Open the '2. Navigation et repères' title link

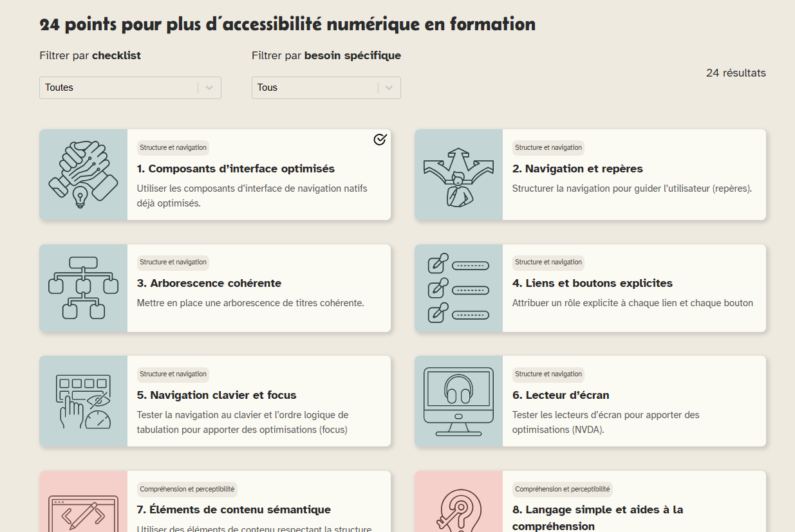pos(577,169)
